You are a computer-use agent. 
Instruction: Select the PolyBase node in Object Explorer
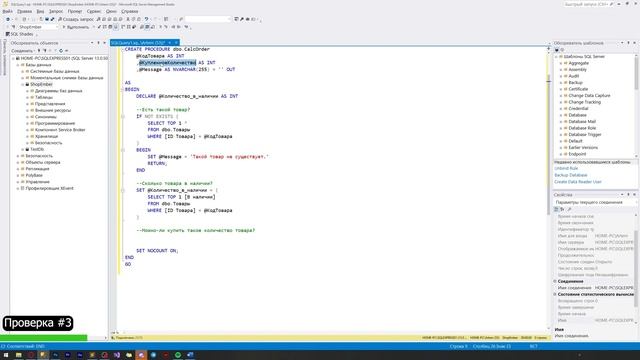click(x=34, y=176)
